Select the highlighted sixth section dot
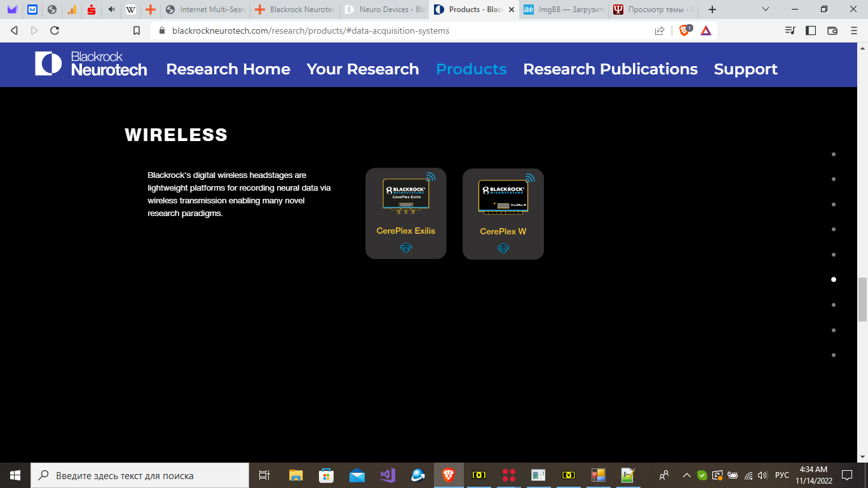 (x=834, y=280)
